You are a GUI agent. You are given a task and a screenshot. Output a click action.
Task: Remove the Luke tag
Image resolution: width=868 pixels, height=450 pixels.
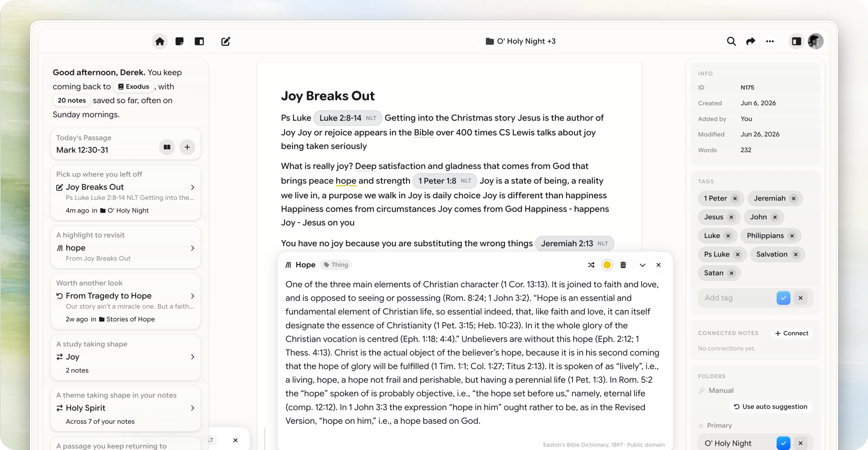pos(728,236)
